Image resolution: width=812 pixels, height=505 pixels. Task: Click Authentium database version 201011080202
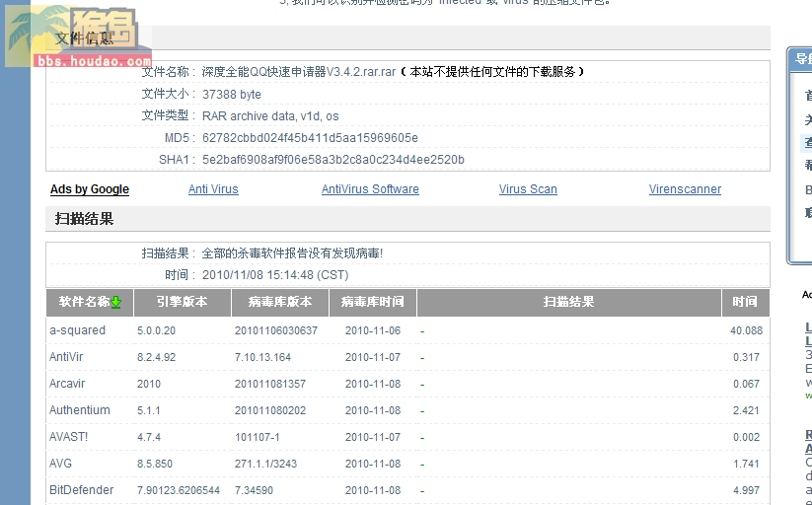[270, 410]
